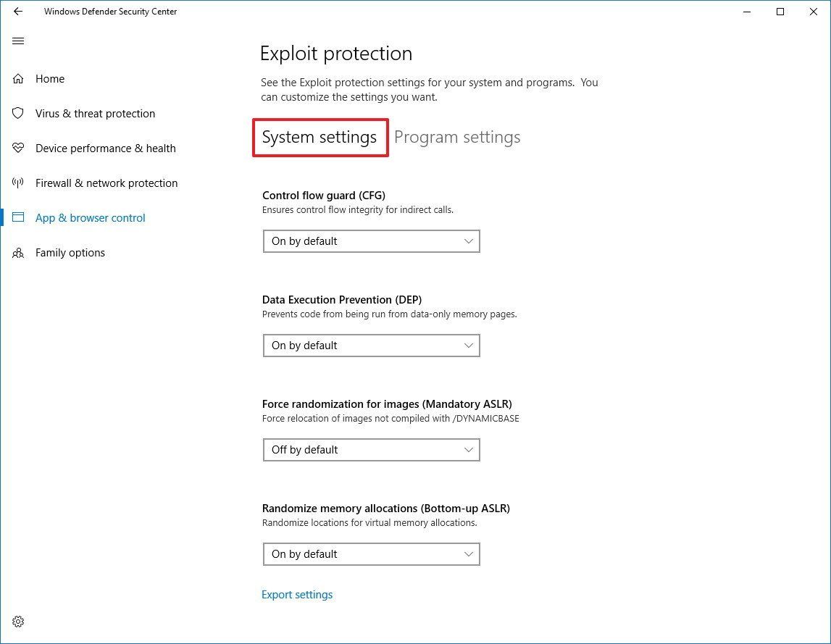The width and height of the screenshot is (831, 644).
Task: Switch to the Program settings tab
Action: coord(457,137)
